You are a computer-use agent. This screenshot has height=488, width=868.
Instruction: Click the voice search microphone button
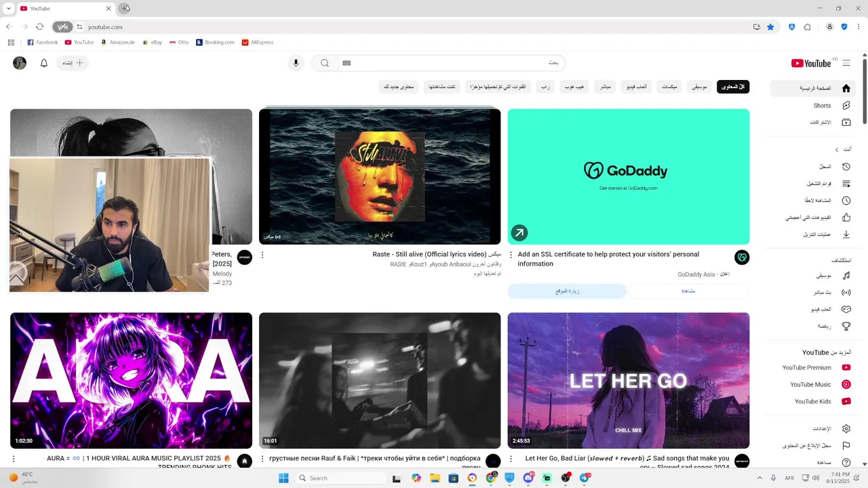click(296, 63)
